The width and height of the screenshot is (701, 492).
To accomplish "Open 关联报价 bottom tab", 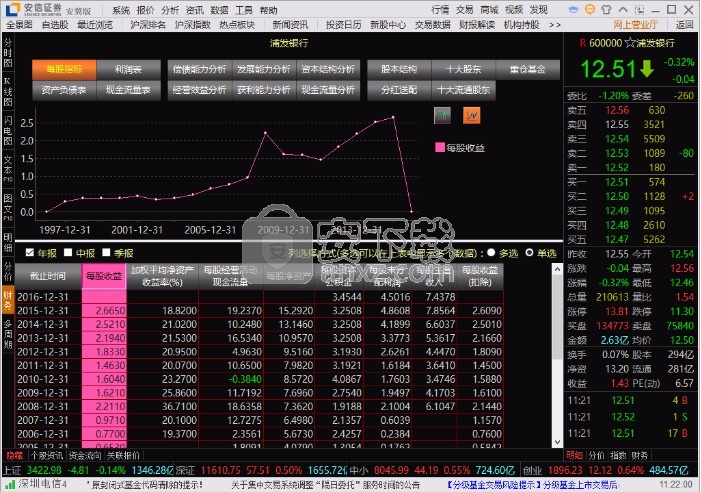I will 123,455.
